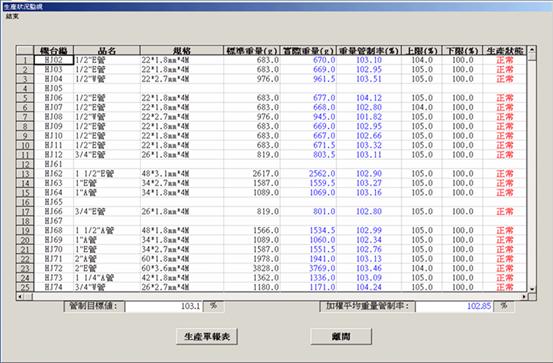
Task: Select machine cell HJ12
Action: coord(54,155)
